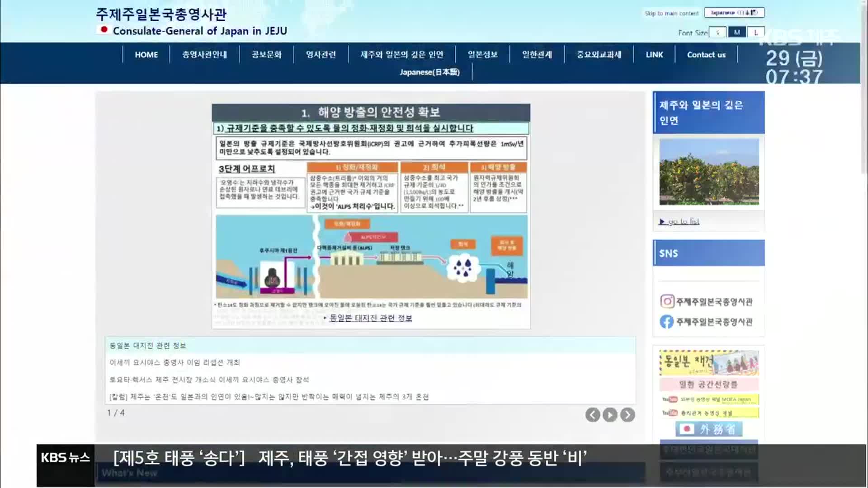
Task: Open the 일한 공간선량률 banner
Action: [709, 385]
